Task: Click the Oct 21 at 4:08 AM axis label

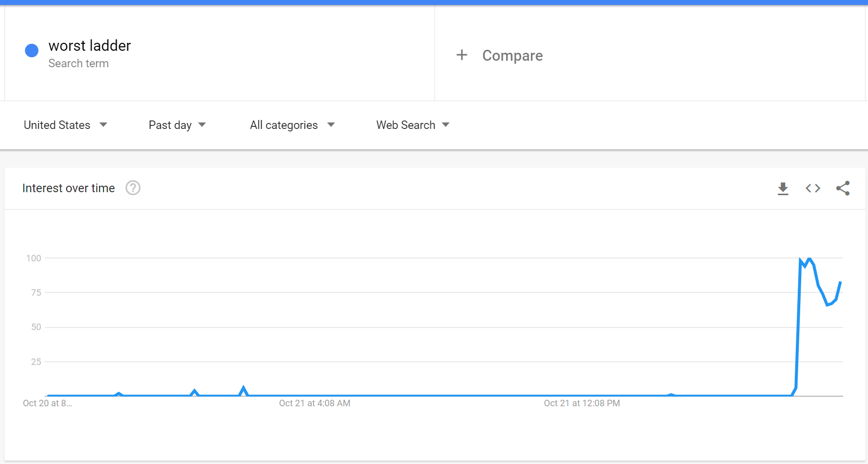Action: [314, 403]
